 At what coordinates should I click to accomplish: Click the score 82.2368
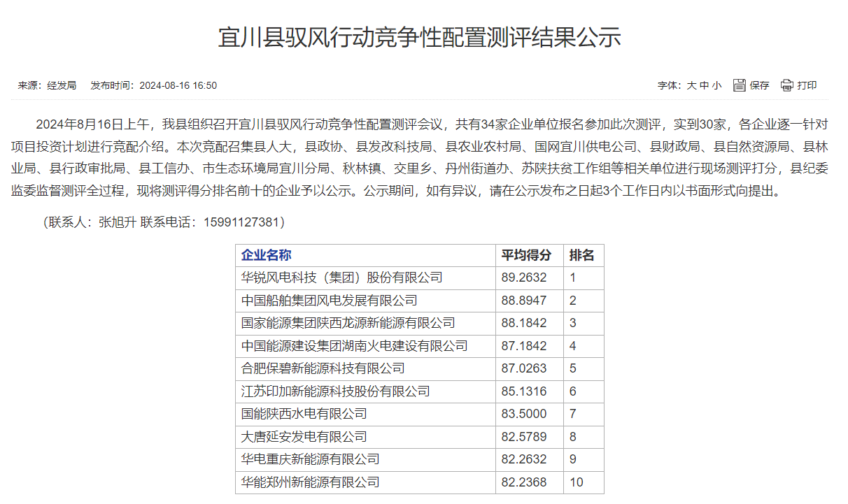point(524,482)
